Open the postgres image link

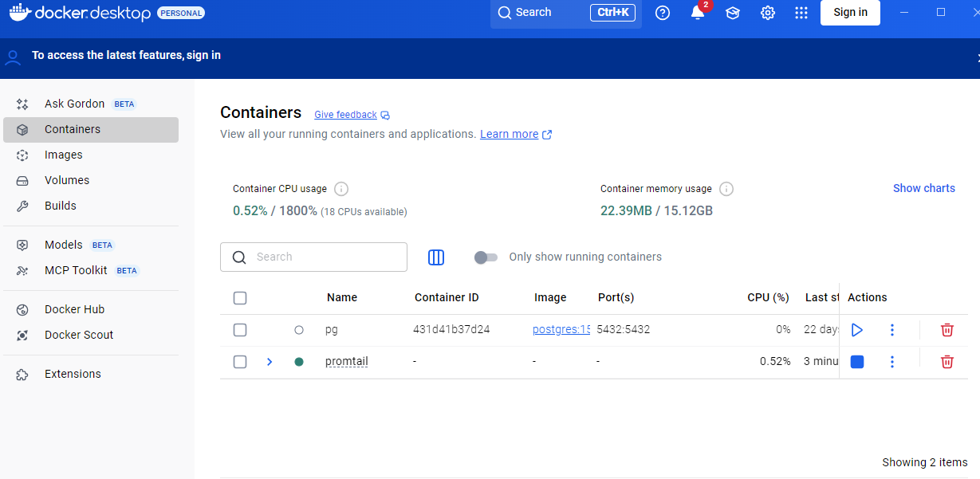pyautogui.click(x=561, y=329)
